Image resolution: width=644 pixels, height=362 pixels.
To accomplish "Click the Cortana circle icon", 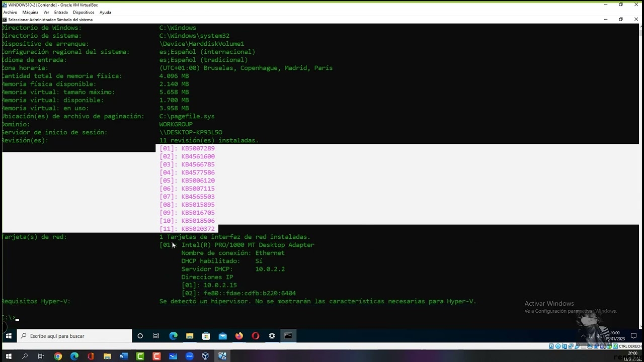I will (x=140, y=336).
